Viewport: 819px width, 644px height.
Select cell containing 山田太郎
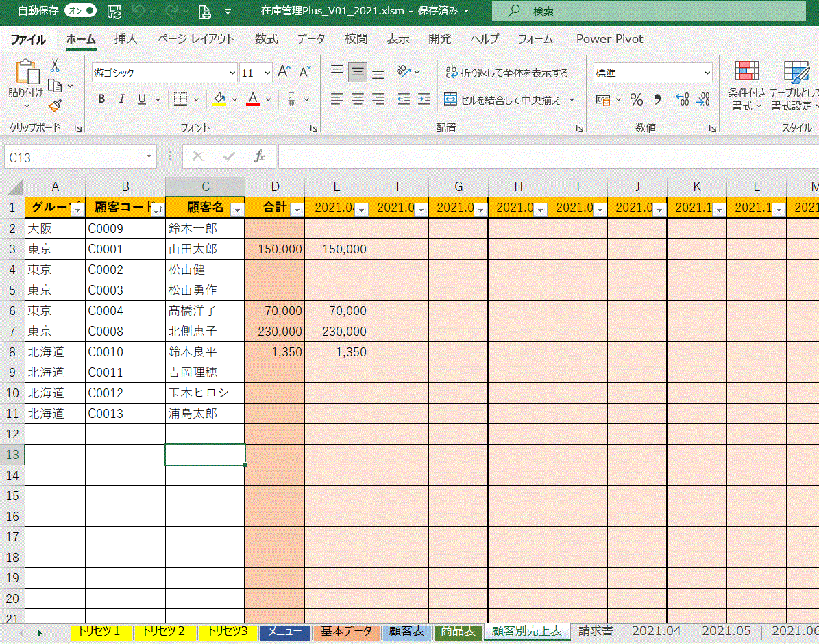pyautogui.click(x=205, y=249)
